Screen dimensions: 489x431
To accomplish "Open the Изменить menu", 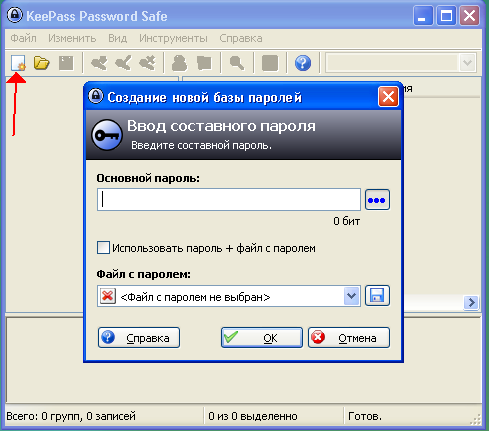I will tap(72, 38).
